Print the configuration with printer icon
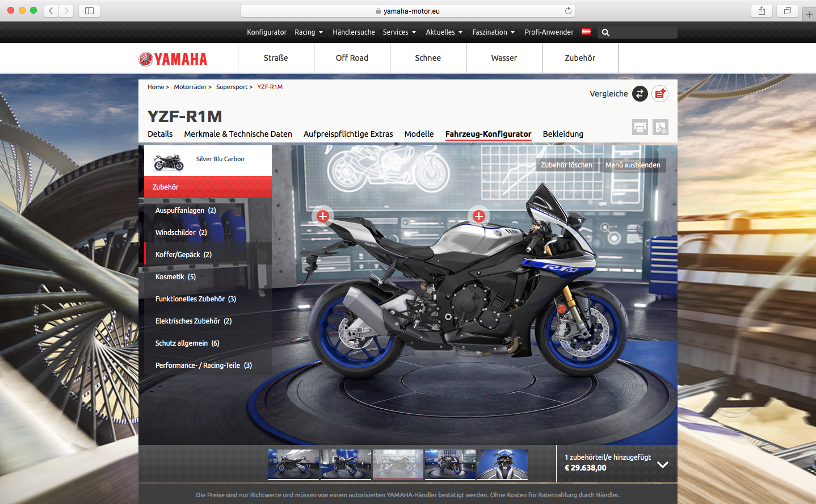Screen dimensions: 816x504 [x=640, y=127]
